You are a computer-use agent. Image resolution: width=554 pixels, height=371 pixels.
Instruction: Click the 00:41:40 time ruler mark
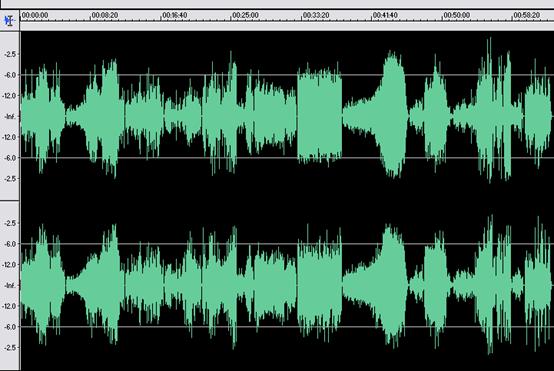pos(385,15)
